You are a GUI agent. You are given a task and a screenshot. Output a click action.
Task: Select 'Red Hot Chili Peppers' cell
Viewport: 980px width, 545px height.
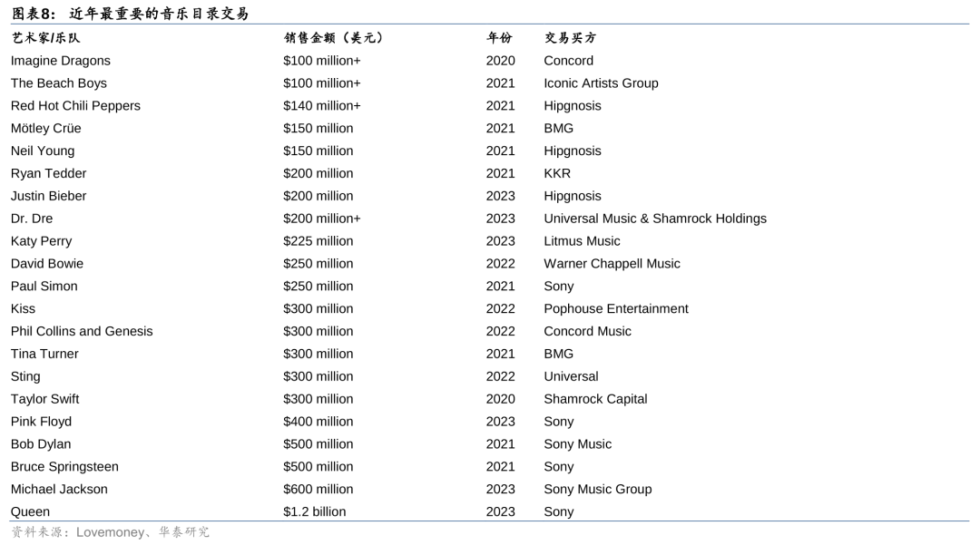(75, 106)
